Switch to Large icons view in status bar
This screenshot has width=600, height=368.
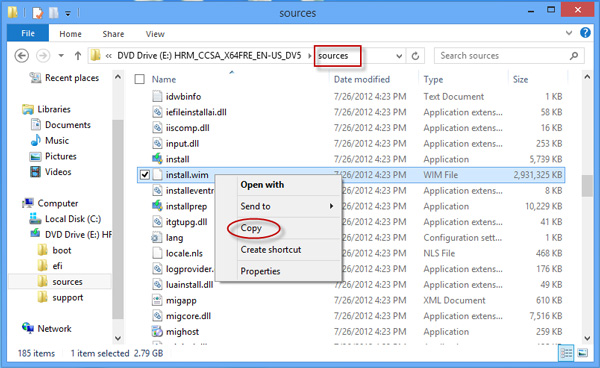tap(582, 353)
